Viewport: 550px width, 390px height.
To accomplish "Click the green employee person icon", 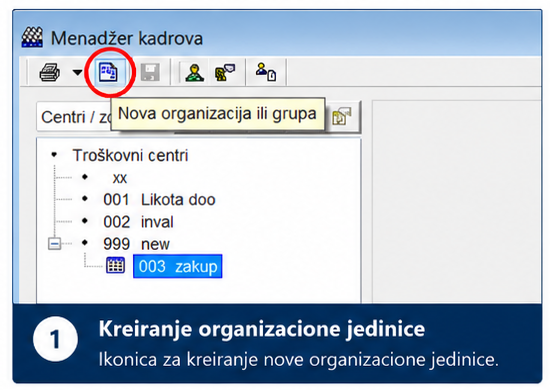I will pyautogui.click(x=195, y=72).
